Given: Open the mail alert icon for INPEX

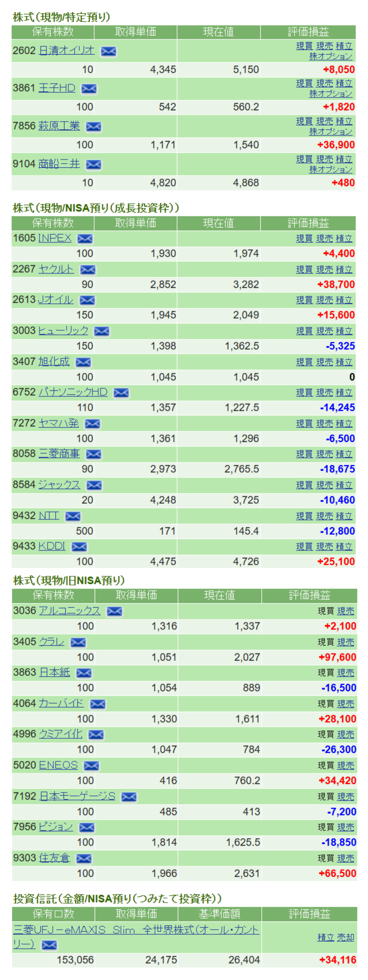Looking at the screenshot, I should click(85, 239).
